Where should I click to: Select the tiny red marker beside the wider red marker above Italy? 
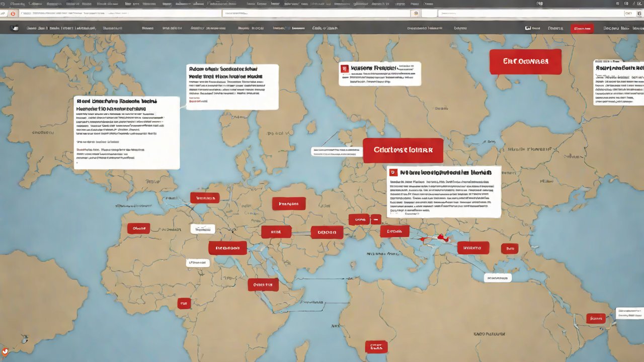click(x=375, y=219)
